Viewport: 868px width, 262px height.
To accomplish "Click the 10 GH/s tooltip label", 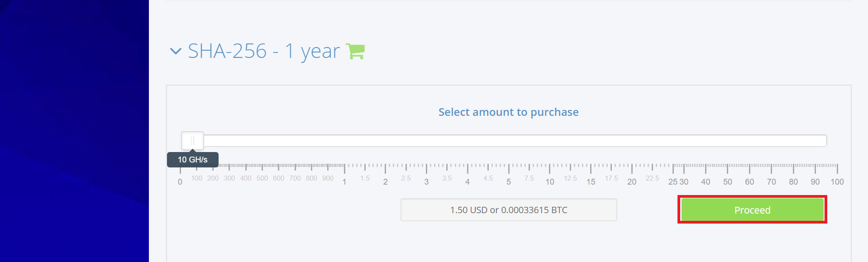I will click(x=193, y=160).
